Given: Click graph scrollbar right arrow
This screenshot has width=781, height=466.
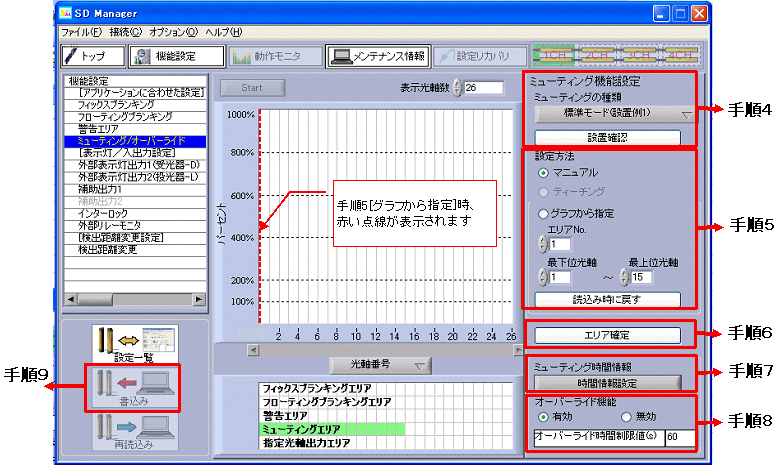Looking at the screenshot, I should point(519,350).
